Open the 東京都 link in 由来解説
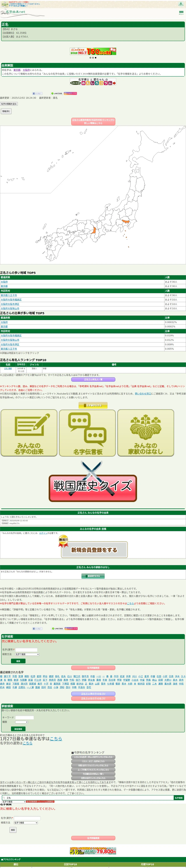Image resolution: width=186 pixels, height=868 pixels. pos(17,70)
